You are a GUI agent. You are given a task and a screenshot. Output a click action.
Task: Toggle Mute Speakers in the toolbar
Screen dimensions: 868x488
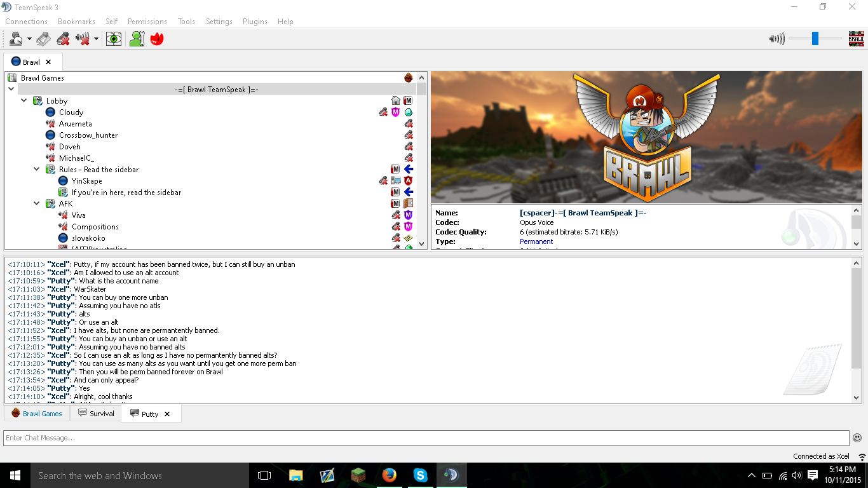click(83, 39)
